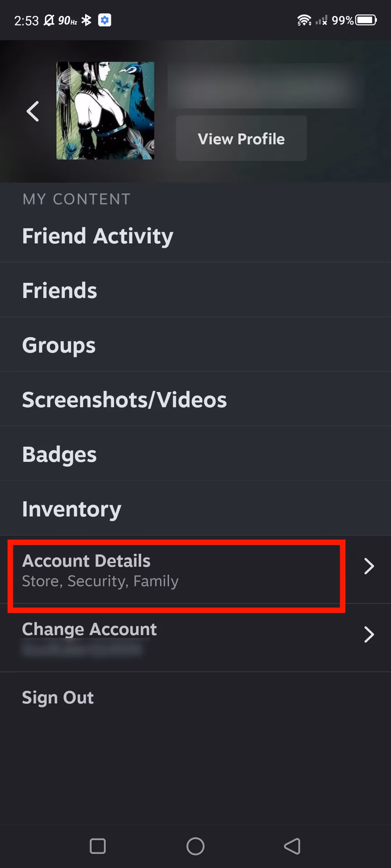The width and height of the screenshot is (391, 868).
Task: Open the profile avatar image
Action: [105, 111]
